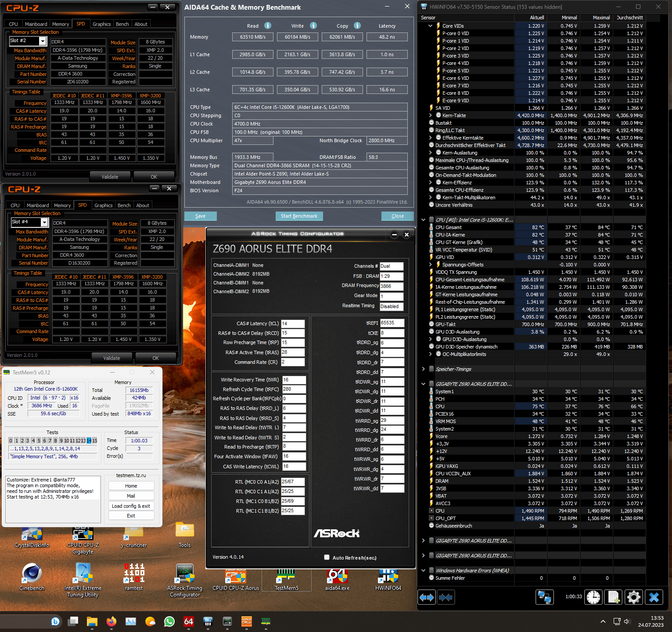Collapse Core VIDs group in HWiNFO
The width and height of the screenshot is (672, 632).
pos(431,26)
